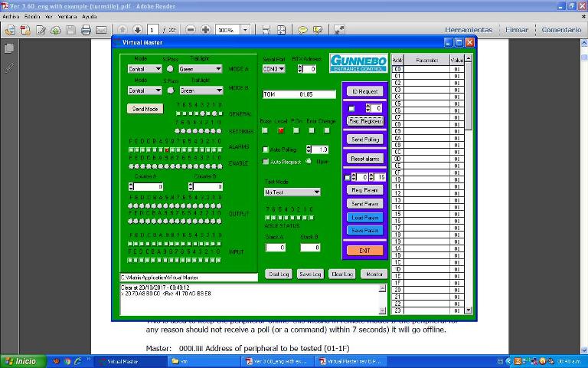Open the Ventana menu
588x368 pixels.
(67, 17)
